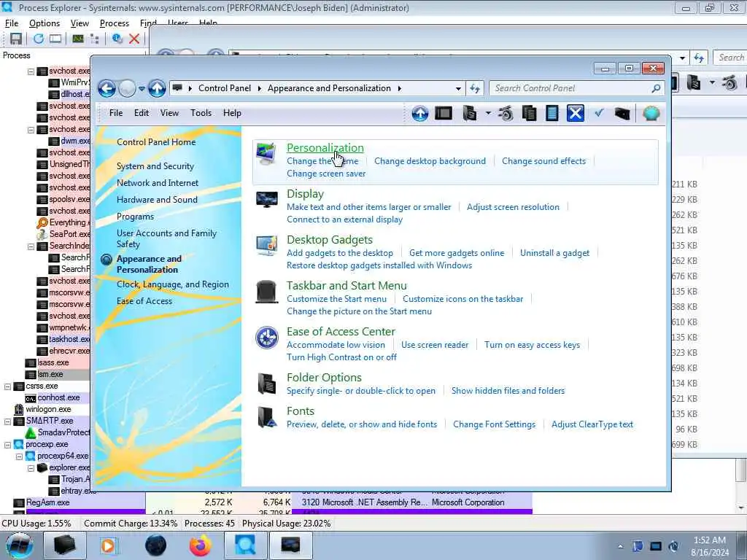Click the Refresh button beside the address bar dropdown

475,88
